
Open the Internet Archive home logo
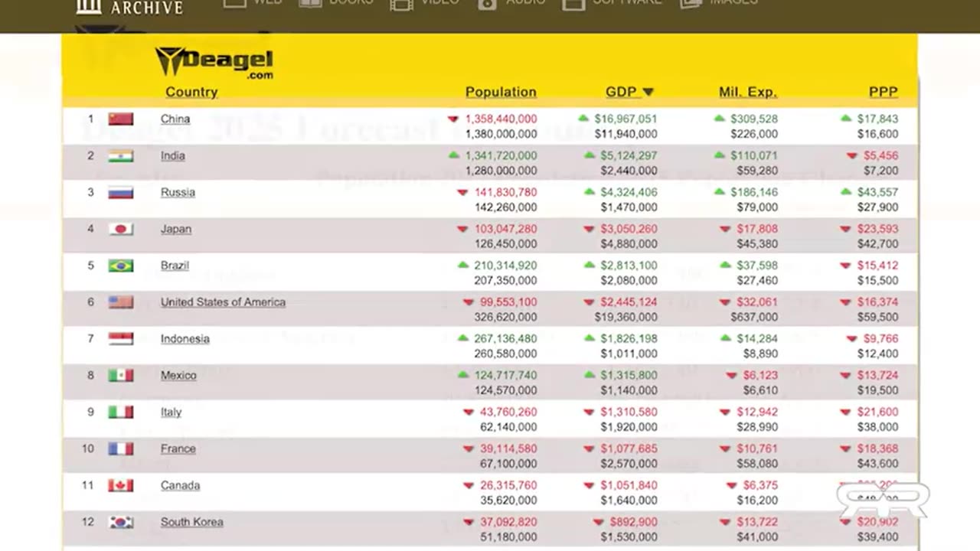coord(130,7)
